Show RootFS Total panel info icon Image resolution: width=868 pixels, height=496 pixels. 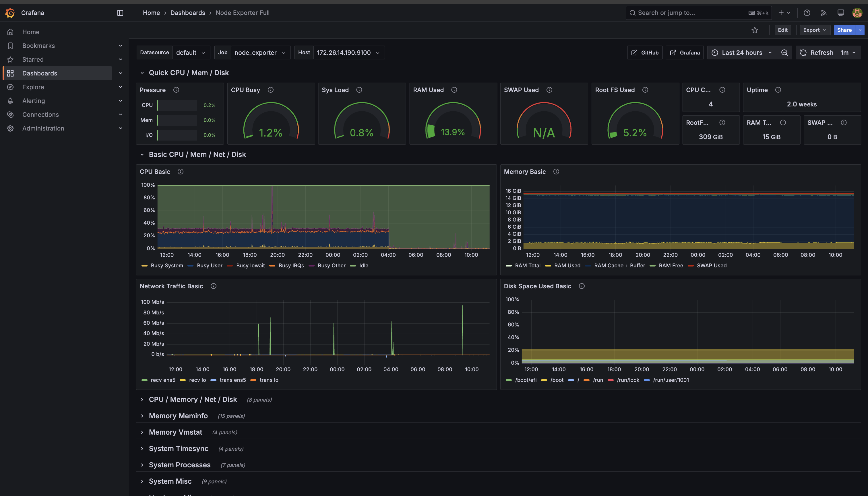pos(722,123)
